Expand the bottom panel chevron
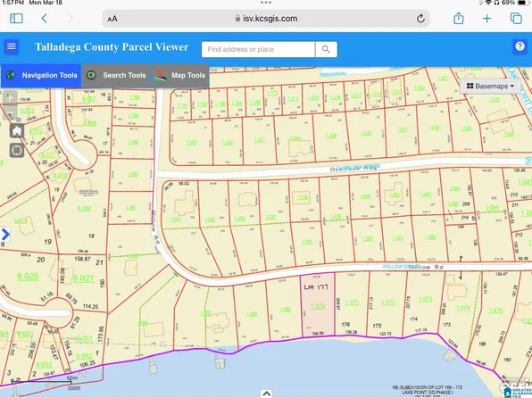This screenshot has width=532, height=398. click(x=266, y=394)
